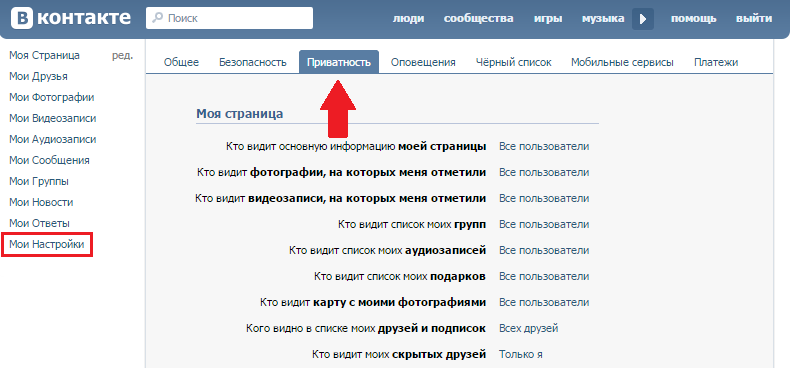Switch to the Оповещения tab
Image resolution: width=791 pixels, height=368 pixels.
click(x=423, y=62)
